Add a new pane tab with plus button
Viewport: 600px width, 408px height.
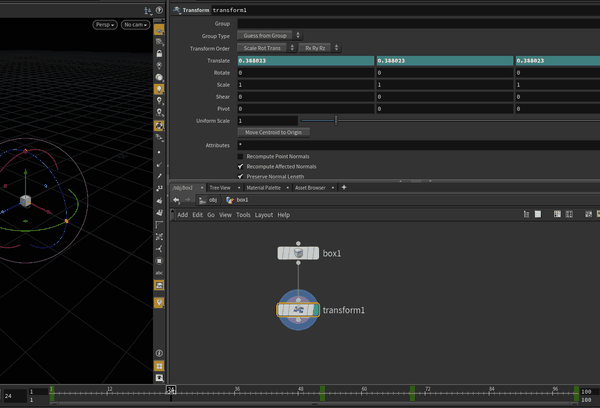tap(344, 187)
